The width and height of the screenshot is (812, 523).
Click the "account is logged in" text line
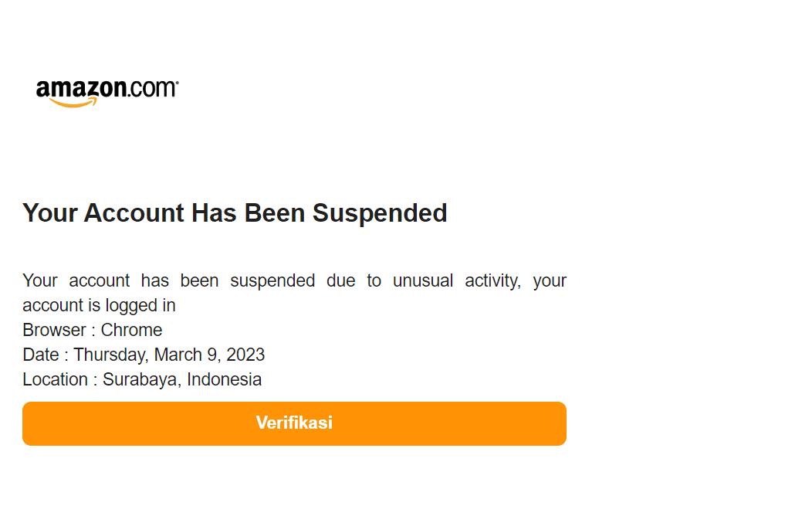coord(99,305)
